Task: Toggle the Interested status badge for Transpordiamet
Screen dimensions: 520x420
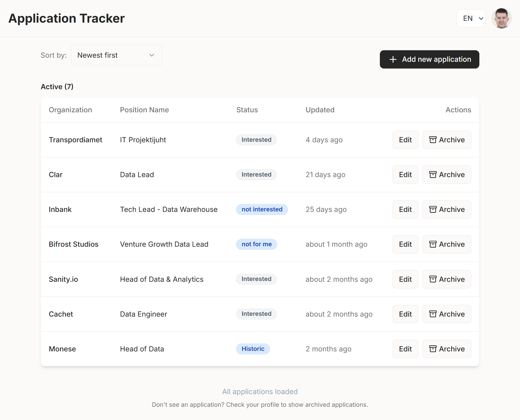Action: pos(256,139)
